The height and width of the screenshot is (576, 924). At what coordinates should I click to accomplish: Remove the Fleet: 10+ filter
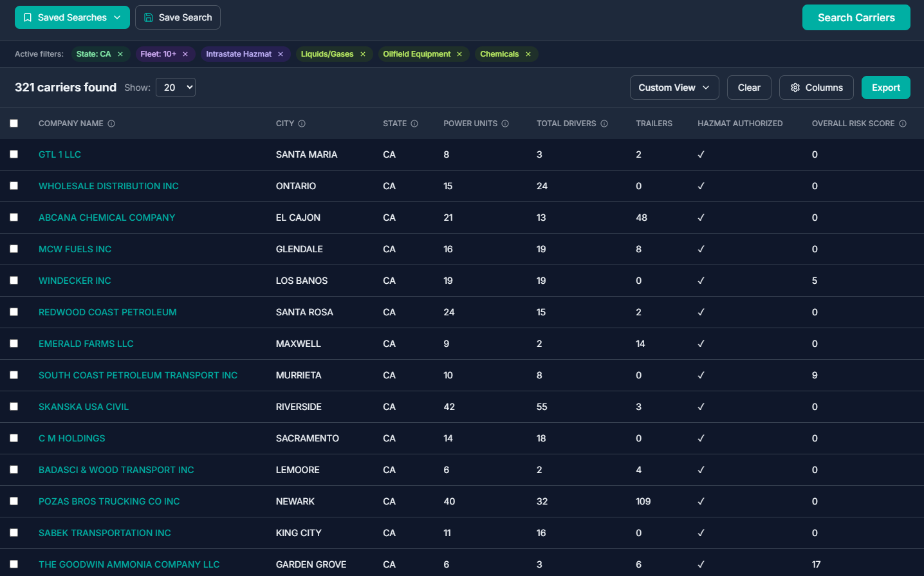(x=185, y=54)
